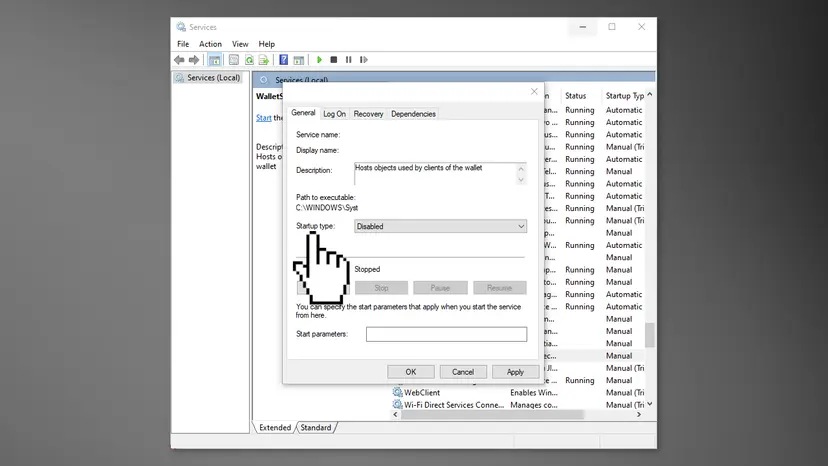Click the 'Enables Win...' description cell
Screen dimensions: 828x466
[533, 393]
